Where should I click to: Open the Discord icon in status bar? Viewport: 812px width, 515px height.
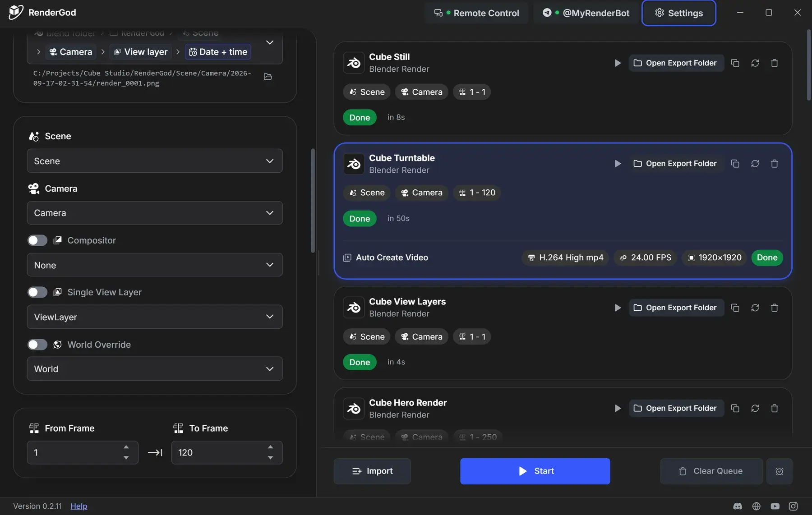[738, 506]
